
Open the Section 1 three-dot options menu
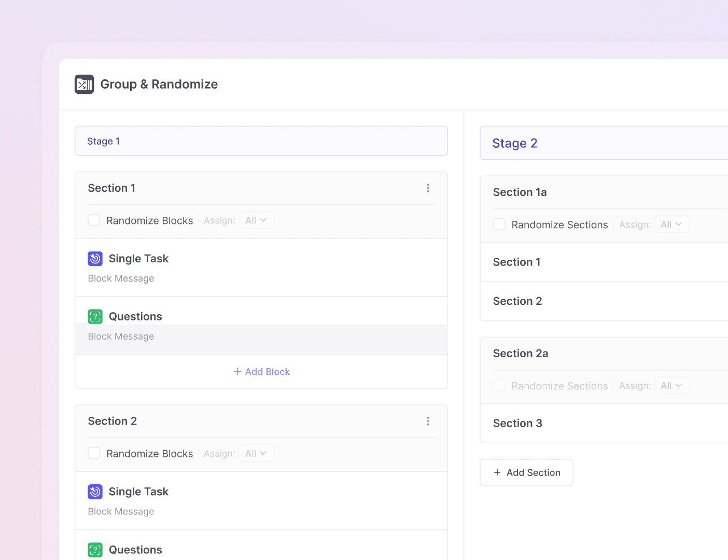point(428,188)
